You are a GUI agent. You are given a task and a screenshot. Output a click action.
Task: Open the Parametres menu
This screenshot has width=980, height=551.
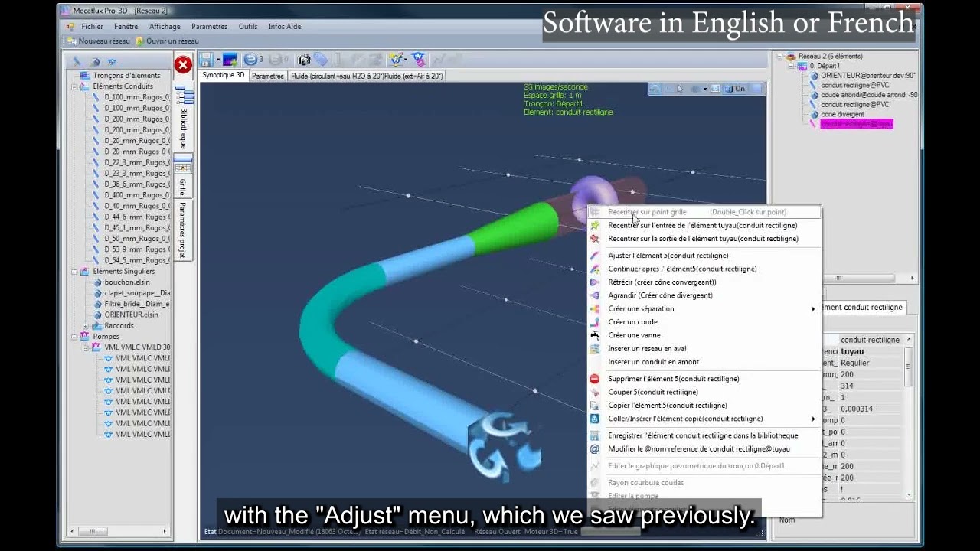tap(209, 27)
